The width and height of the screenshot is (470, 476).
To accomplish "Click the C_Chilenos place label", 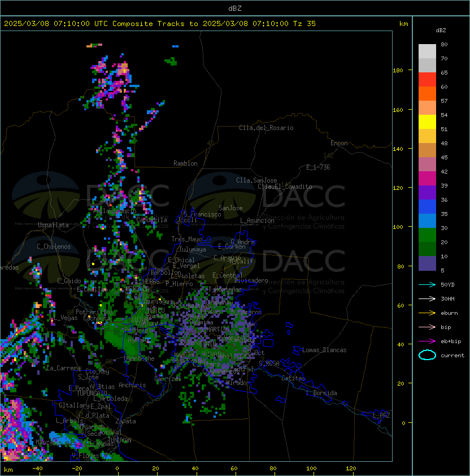I will [54, 246].
